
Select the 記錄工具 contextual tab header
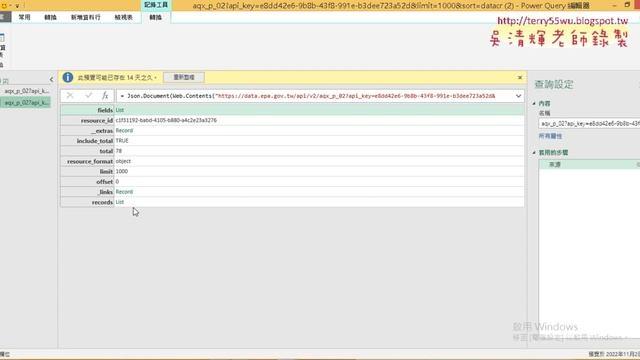tap(156, 5)
